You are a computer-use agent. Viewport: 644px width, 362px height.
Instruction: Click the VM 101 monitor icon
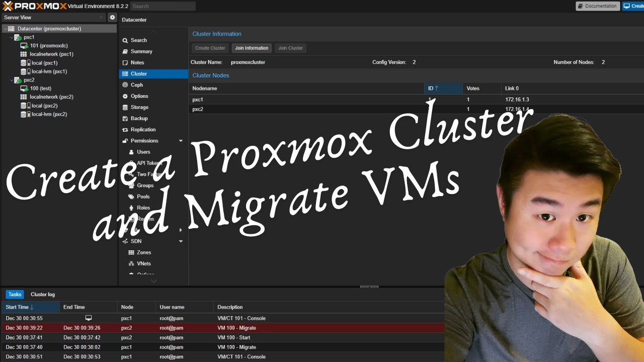coord(24,46)
